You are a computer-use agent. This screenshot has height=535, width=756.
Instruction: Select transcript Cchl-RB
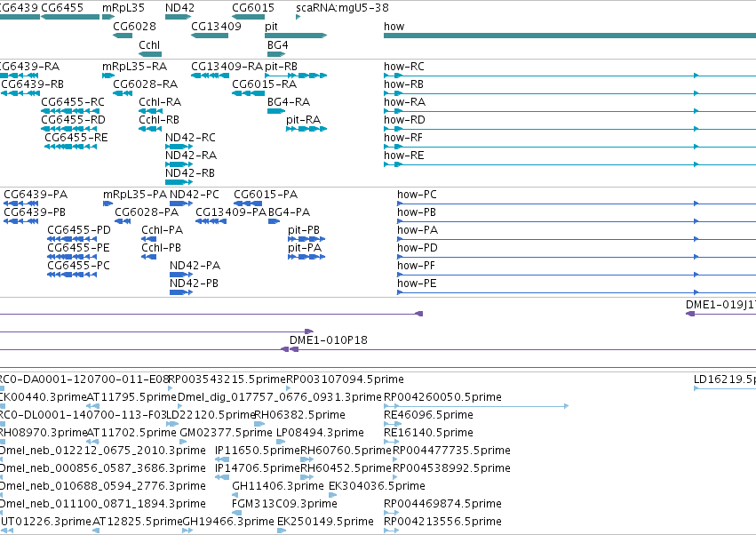[x=159, y=120]
